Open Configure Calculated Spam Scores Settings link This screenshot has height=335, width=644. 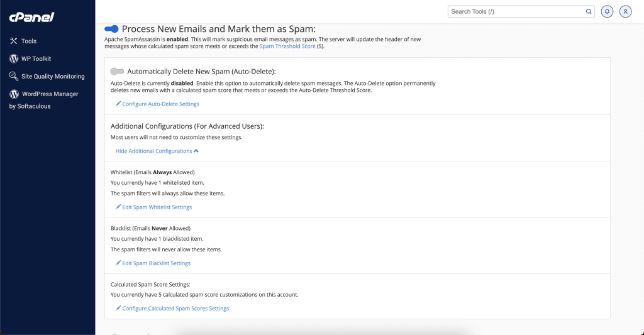pos(176,309)
